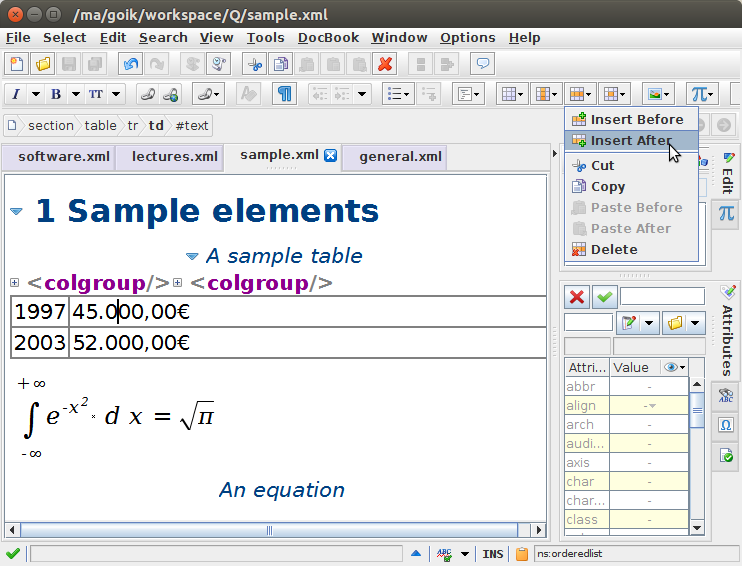Open the Select menu
742x566 pixels.
click(64, 37)
